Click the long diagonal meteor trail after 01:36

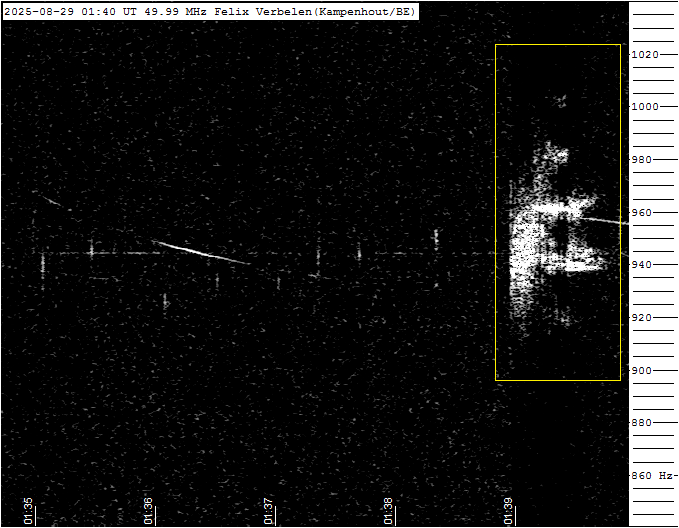201,252
